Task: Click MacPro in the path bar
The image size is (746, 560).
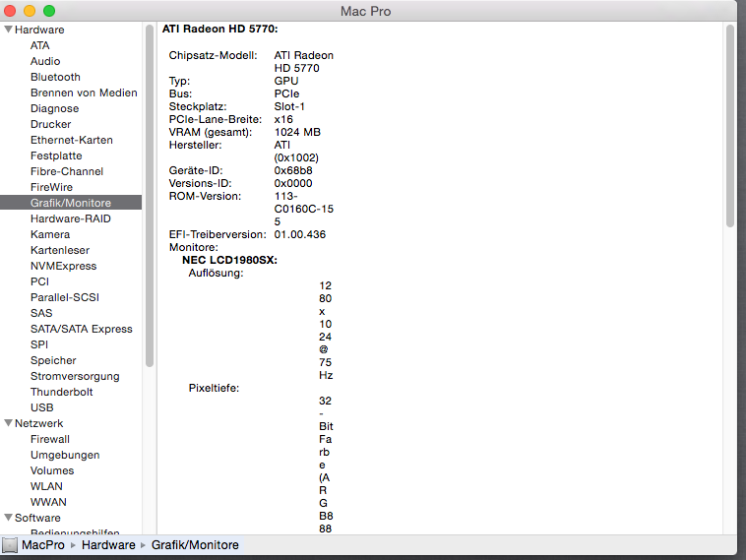Action: point(43,545)
